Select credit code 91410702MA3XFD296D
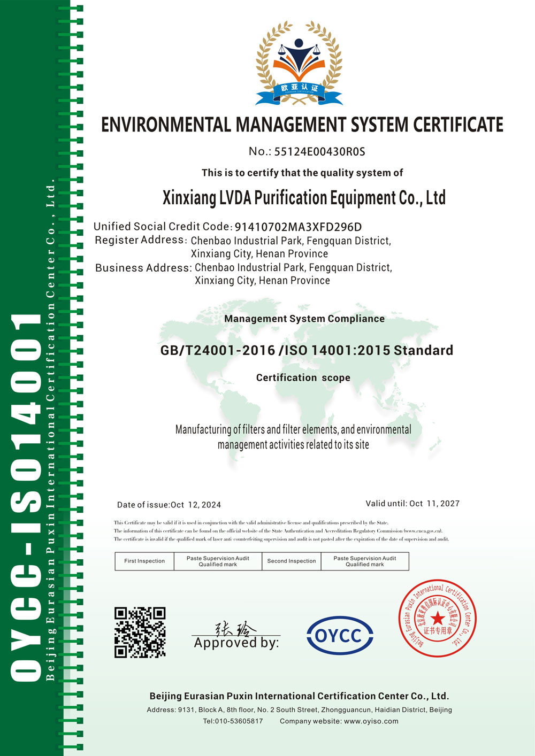Viewport: 535px width, 756px height. (299, 227)
